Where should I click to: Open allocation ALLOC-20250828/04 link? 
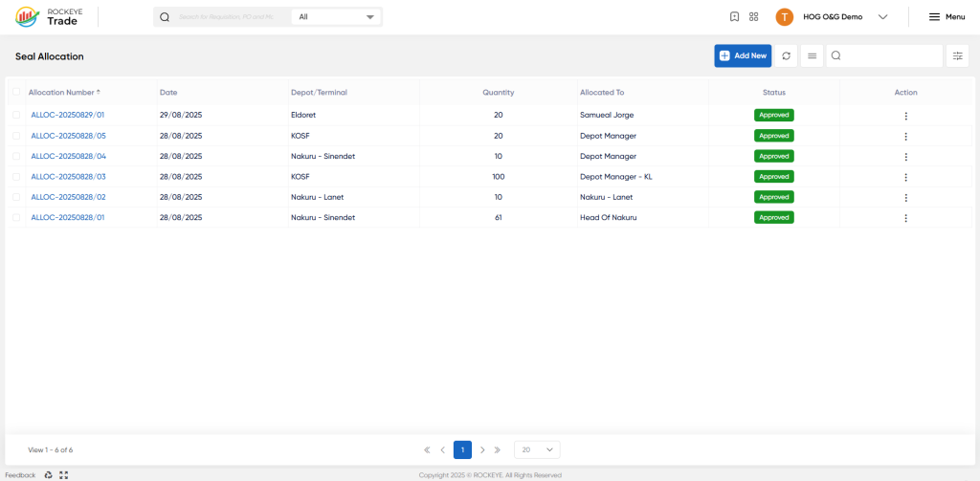(68, 156)
